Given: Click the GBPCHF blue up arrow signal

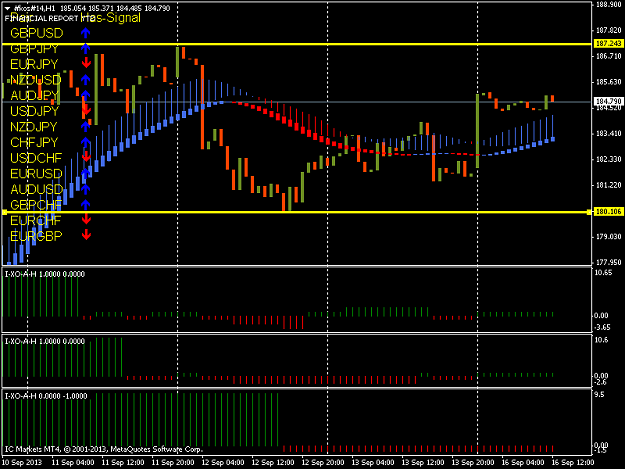Looking at the screenshot, I should tap(86, 205).
